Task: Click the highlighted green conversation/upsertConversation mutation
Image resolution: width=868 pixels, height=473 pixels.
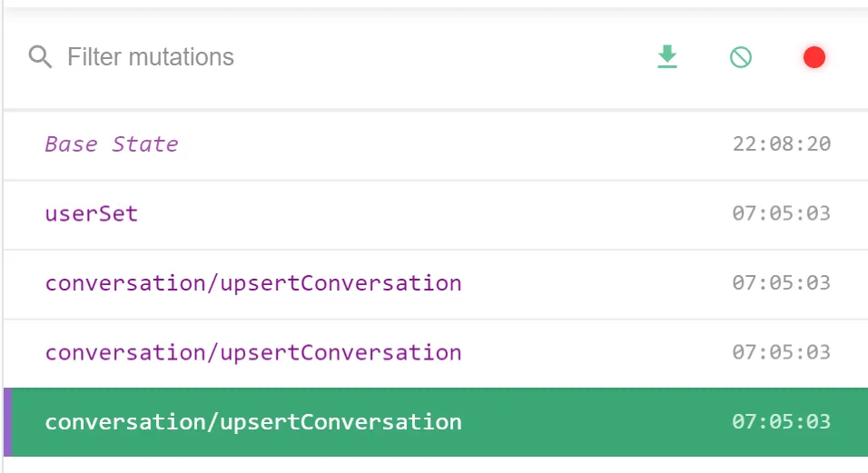Action: [x=253, y=422]
